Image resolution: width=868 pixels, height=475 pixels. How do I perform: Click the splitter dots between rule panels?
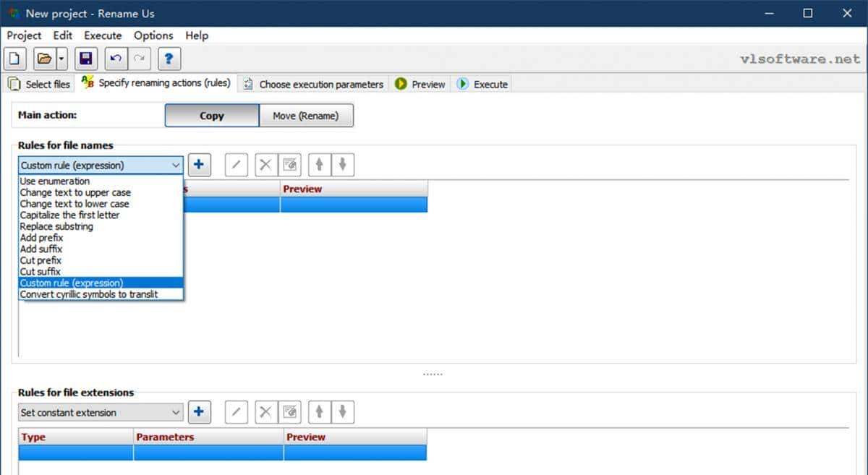click(433, 375)
